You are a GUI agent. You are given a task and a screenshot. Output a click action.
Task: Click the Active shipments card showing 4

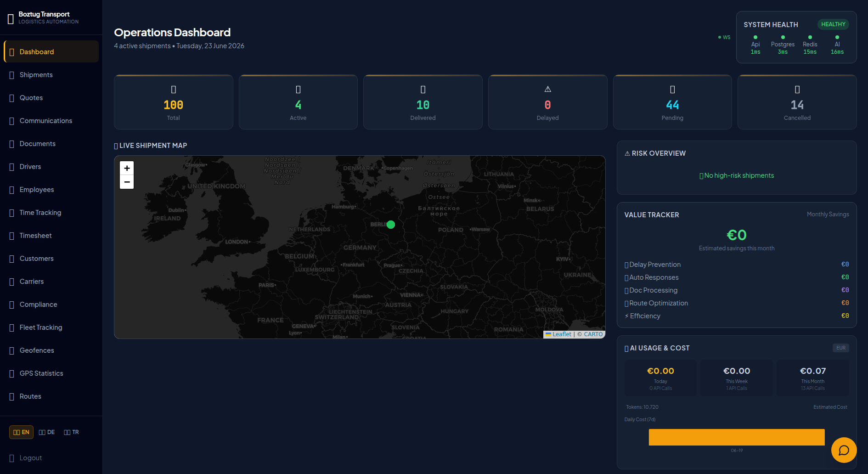pos(298,102)
